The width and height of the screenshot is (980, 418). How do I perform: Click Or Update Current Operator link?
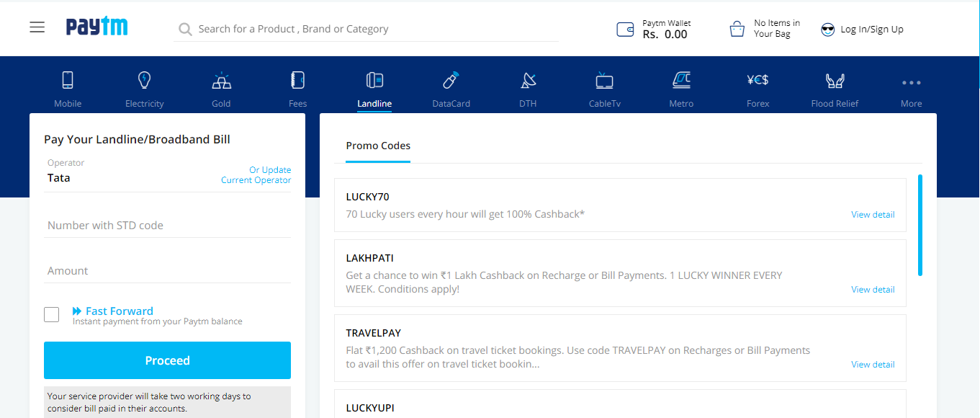pos(256,175)
